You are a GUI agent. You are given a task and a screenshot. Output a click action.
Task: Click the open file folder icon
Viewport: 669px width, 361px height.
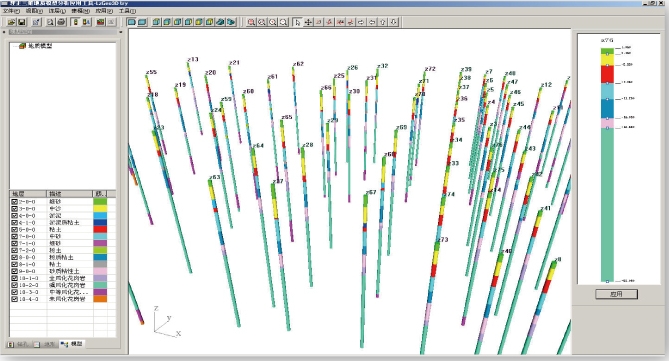point(12,22)
